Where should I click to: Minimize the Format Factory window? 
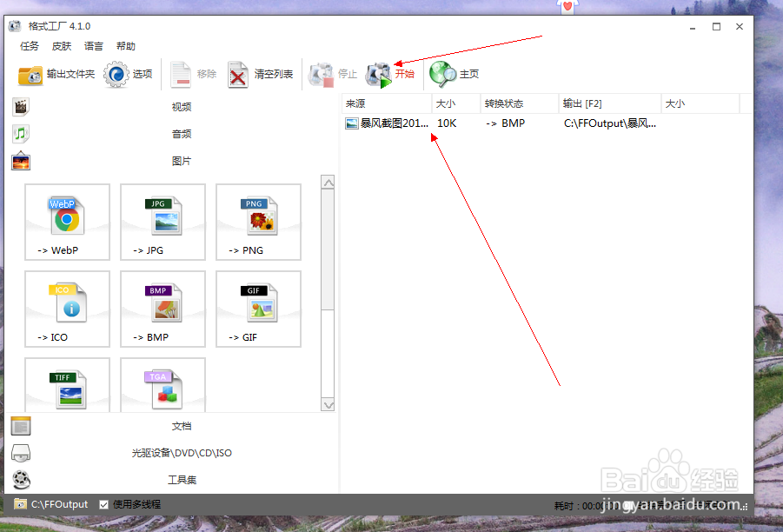(693, 26)
